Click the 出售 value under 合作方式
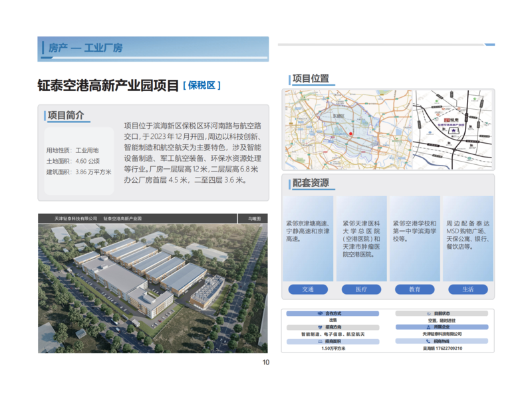Image resolution: width=532 pixels, height=395 pixels. (333, 320)
